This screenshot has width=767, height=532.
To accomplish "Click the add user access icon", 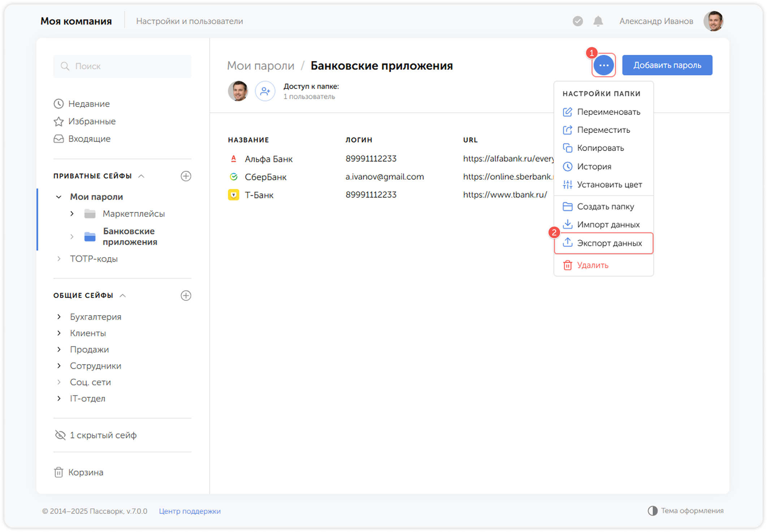I will tap(265, 91).
